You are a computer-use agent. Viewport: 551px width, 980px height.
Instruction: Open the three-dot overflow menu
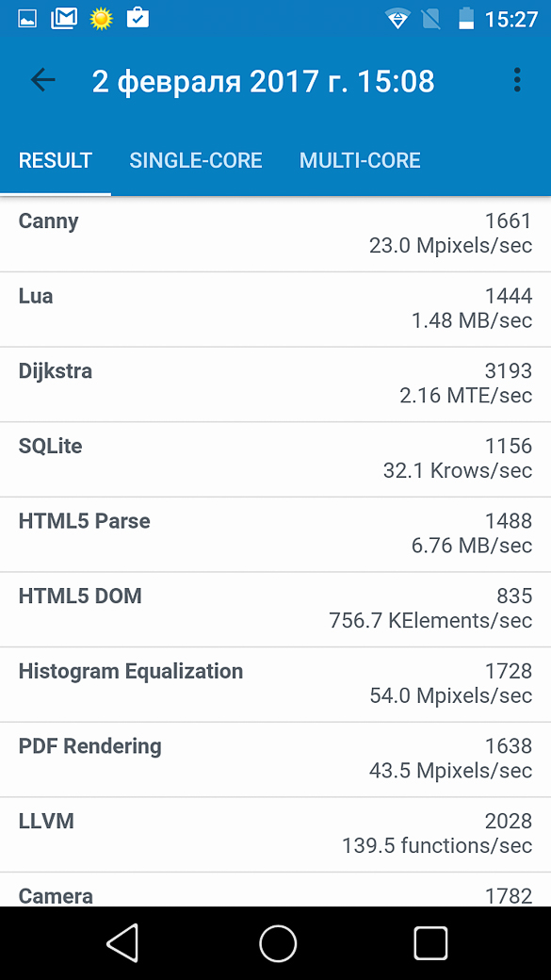tap(517, 81)
